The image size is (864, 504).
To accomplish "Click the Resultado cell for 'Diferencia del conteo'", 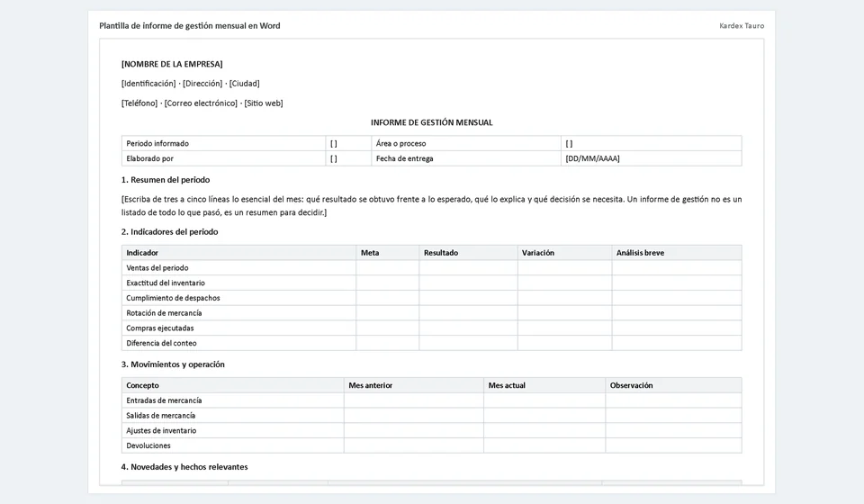I will point(468,343).
